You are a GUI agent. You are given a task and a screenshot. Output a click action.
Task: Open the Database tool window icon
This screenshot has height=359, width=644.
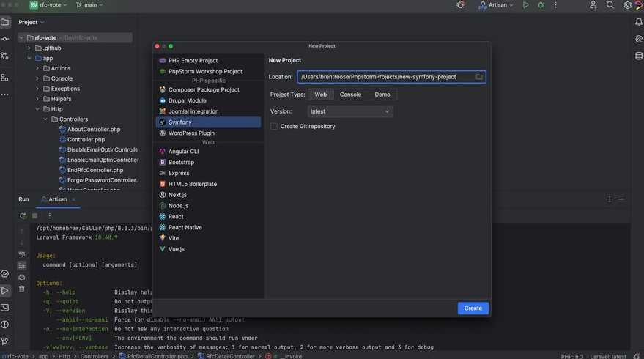(x=639, y=56)
